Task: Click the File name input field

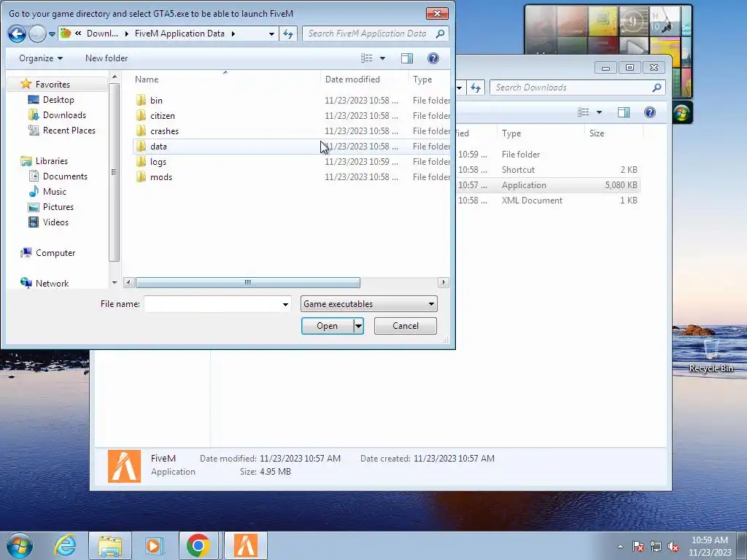Action: (212, 304)
